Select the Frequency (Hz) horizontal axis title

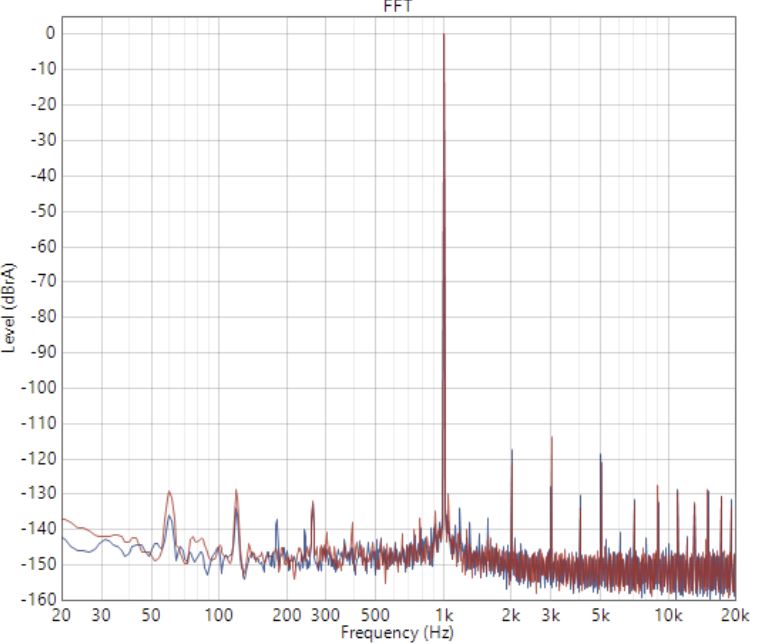397,632
